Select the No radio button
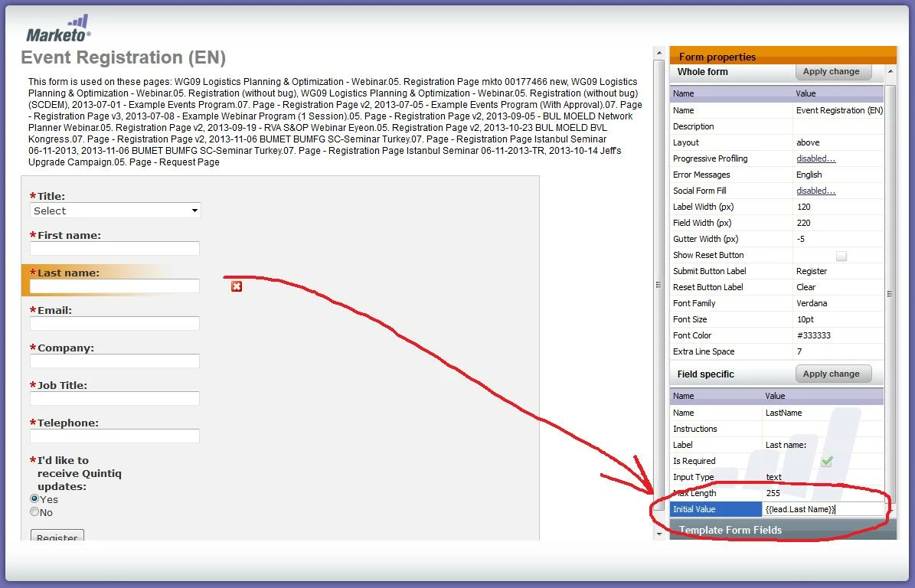 click(34, 511)
